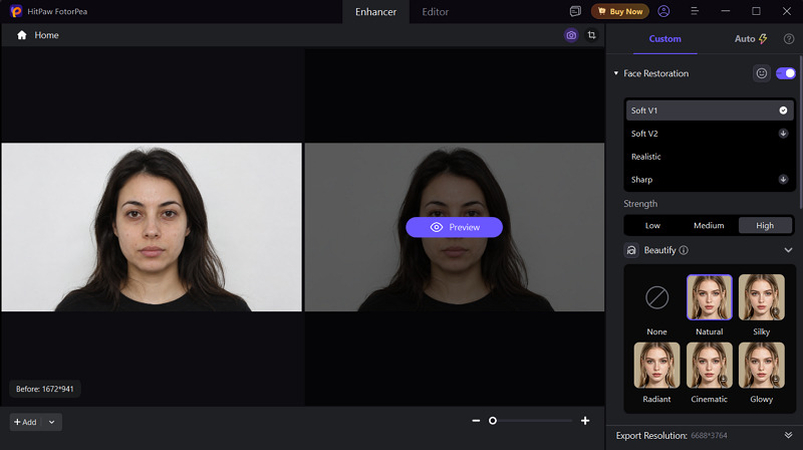The image size is (803, 450).
Task: Click the Before: 1672*941 label
Action: [45, 389]
